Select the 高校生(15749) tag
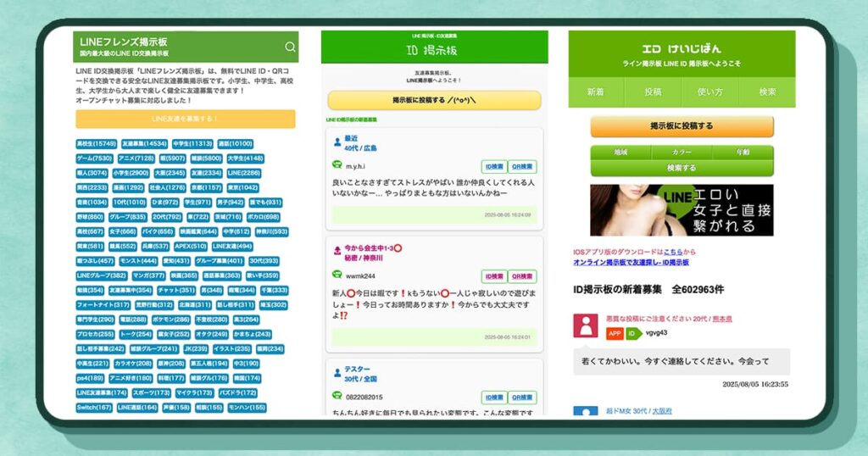Screen dimensions: 868x456 (x=96, y=144)
